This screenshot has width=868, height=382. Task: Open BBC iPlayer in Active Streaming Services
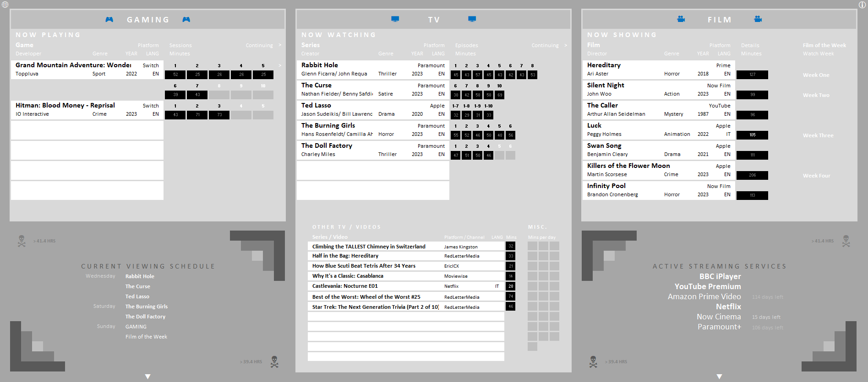tap(720, 276)
